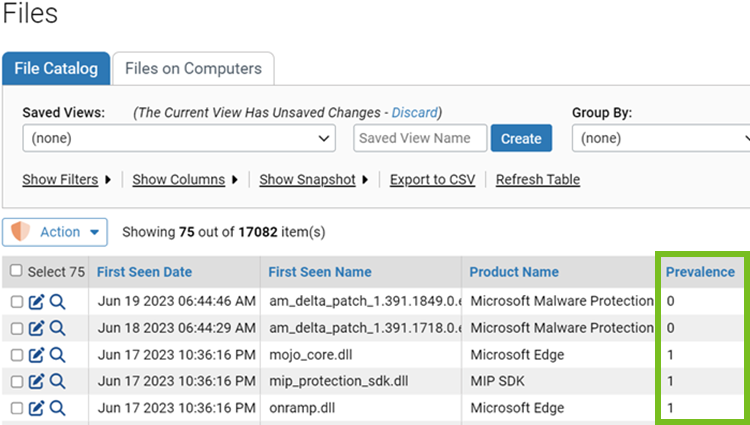Screen dimensions: 750x425
Task: Click Jun 19 2023 06:44:46 AM date cell
Action: point(176,301)
